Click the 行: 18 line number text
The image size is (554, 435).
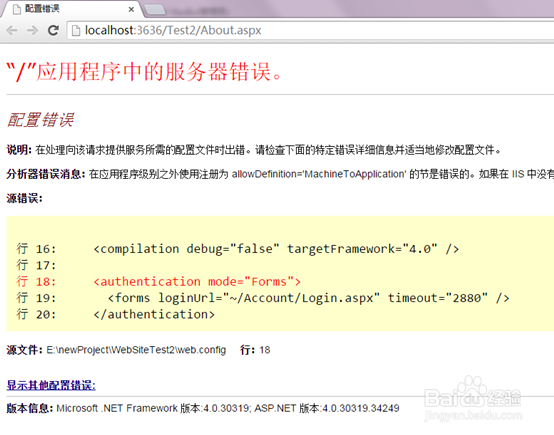(255, 350)
